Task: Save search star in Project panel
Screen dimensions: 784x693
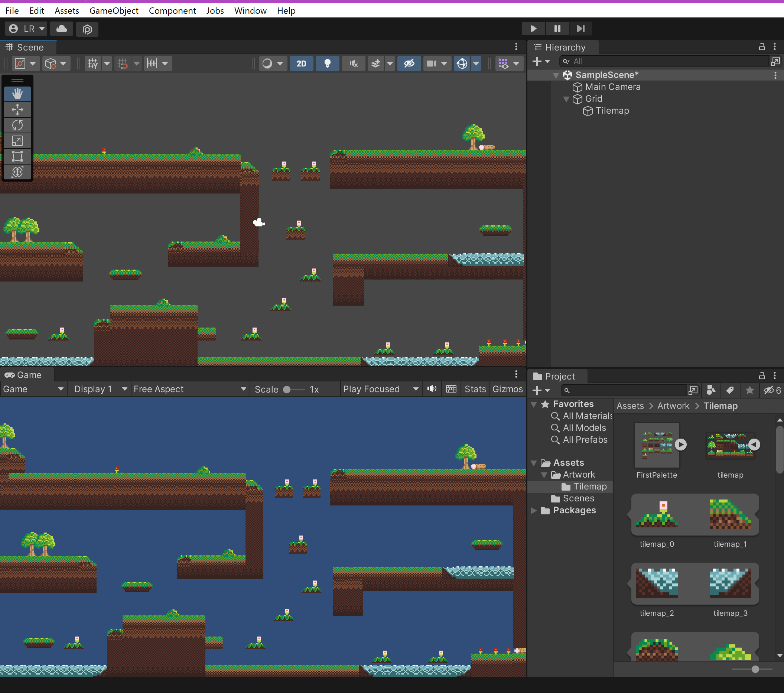Action: click(x=749, y=390)
